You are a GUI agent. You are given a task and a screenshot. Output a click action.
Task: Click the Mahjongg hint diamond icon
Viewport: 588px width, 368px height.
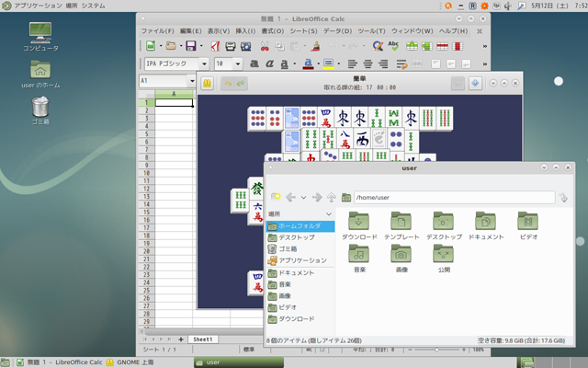point(475,83)
